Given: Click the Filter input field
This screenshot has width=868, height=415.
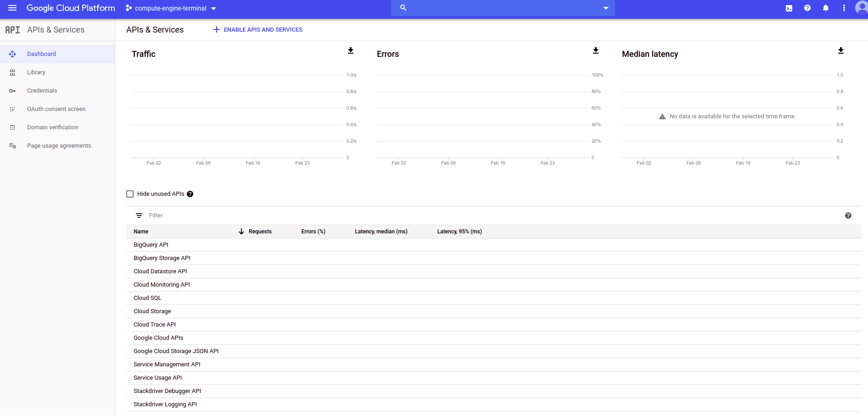Looking at the screenshot, I should [493, 216].
